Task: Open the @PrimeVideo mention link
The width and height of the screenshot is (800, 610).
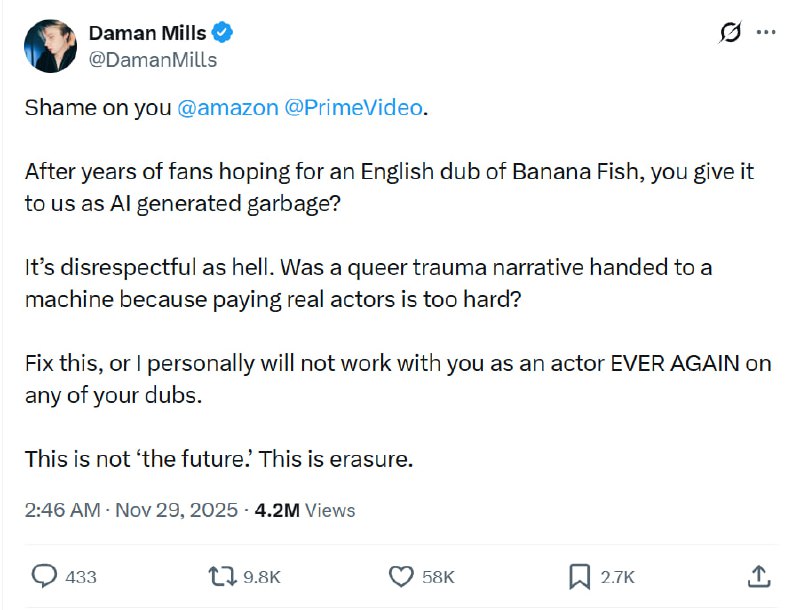Action: tap(354, 108)
